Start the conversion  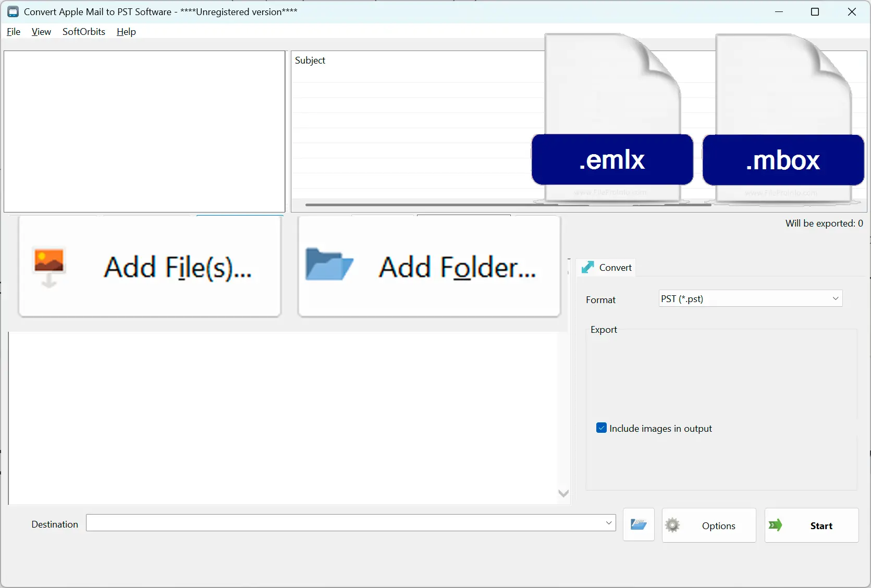pos(812,526)
